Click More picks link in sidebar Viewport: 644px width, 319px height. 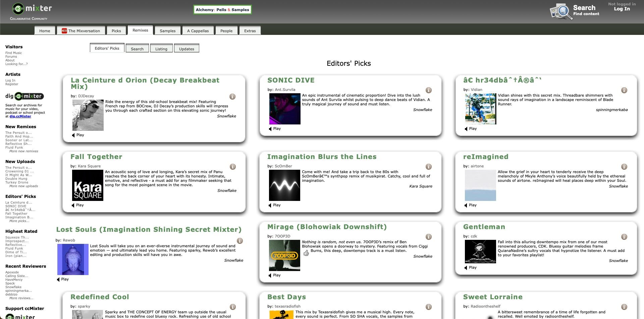pos(19,221)
